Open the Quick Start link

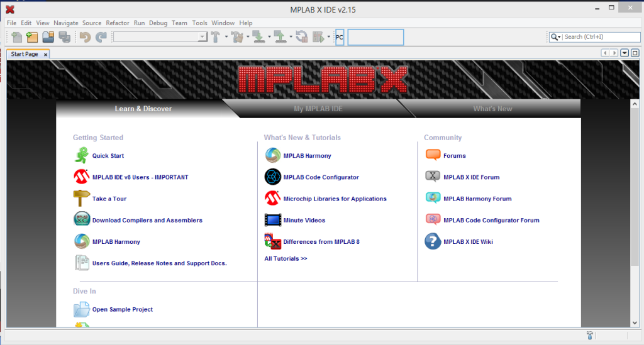click(x=108, y=156)
